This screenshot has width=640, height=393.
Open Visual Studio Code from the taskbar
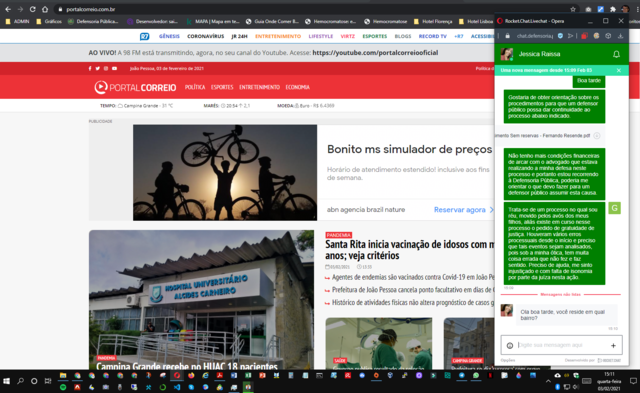177,387
